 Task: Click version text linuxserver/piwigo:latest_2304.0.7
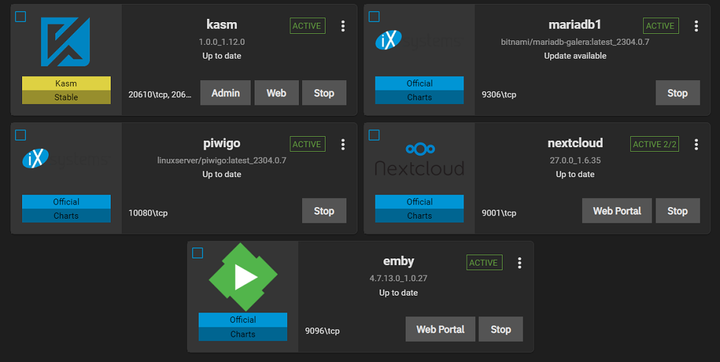222,160
